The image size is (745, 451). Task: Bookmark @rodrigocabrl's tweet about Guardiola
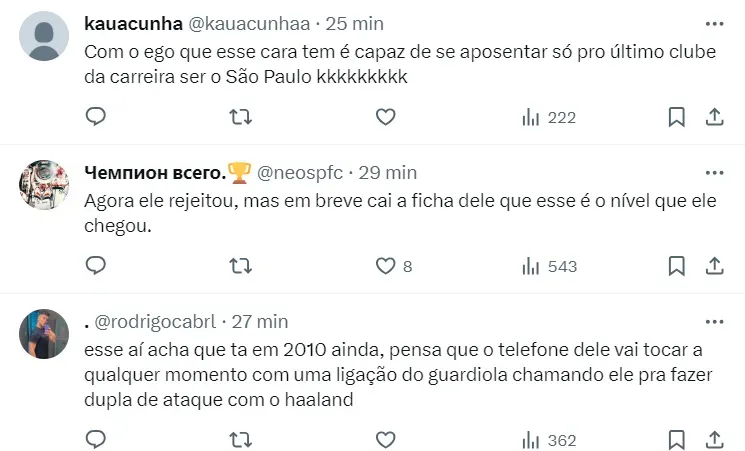click(x=677, y=439)
